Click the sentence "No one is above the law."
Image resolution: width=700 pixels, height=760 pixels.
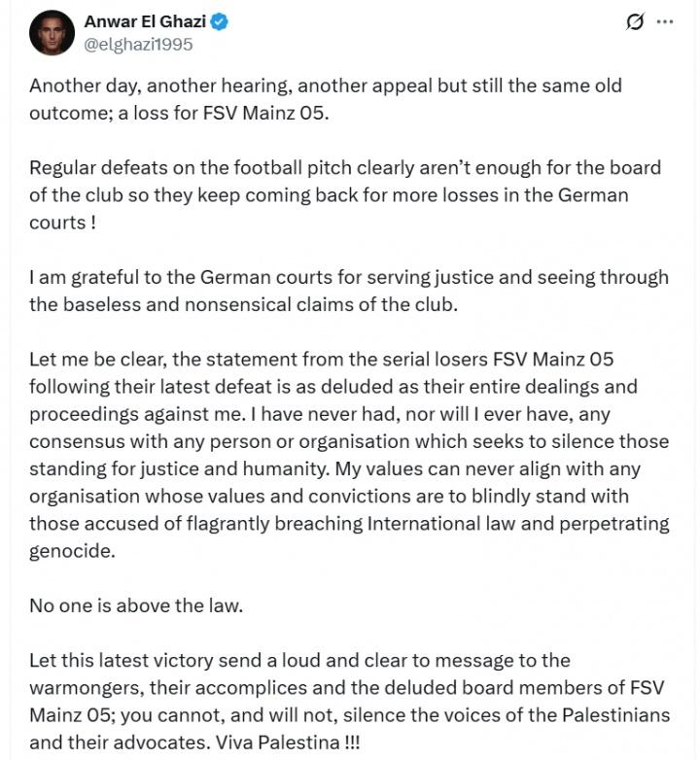coord(135,605)
